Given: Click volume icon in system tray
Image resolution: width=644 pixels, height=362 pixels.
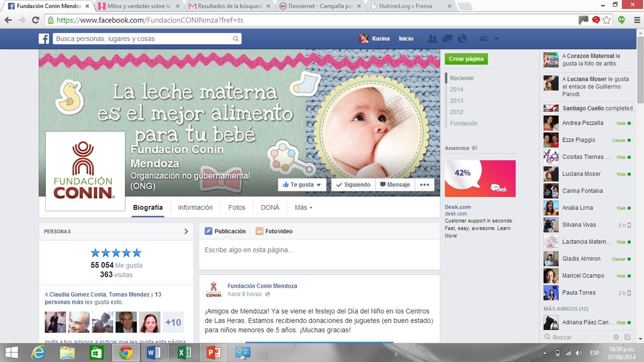Looking at the screenshot, I should 579,353.
